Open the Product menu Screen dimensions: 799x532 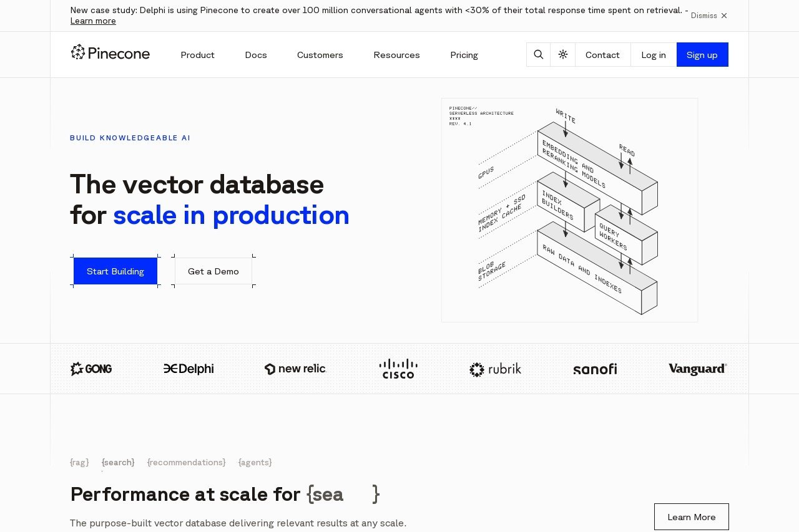pos(197,55)
